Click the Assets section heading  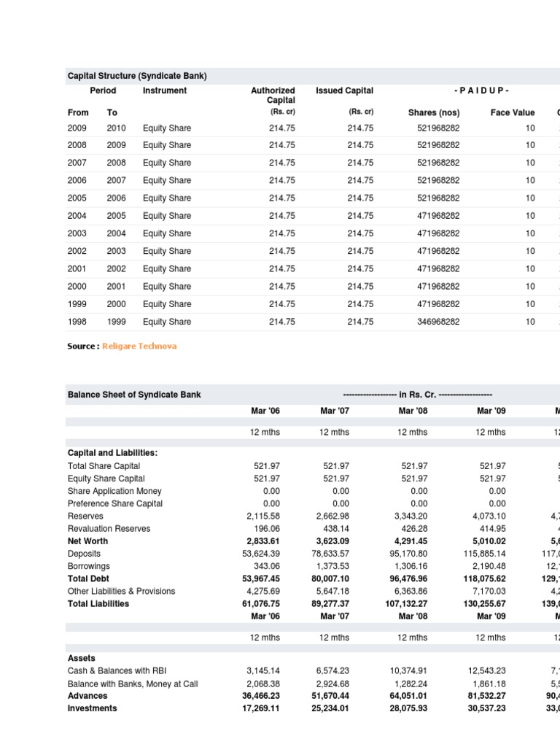pos(82,658)
